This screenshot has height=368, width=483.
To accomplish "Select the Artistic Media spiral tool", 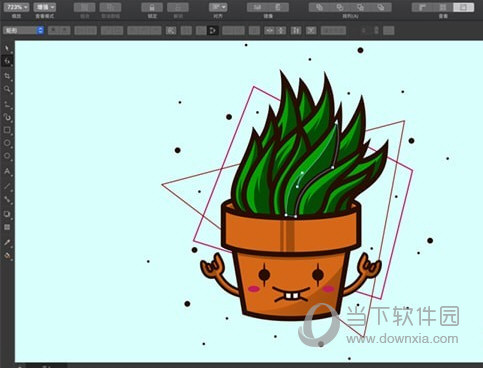I will 7,117.
